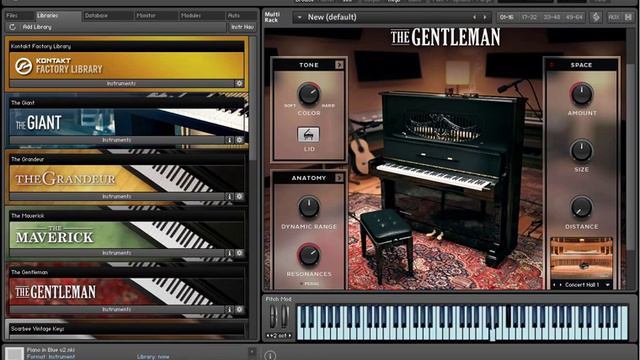Switch to the Modules tab
The width and height of the screenshot is (640, 360).
click(202, 16)
